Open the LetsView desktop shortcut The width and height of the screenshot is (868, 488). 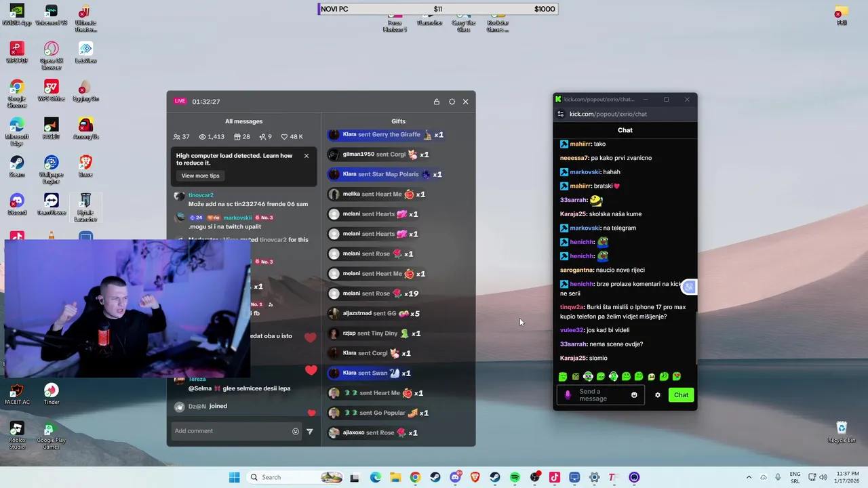(85, 53)
